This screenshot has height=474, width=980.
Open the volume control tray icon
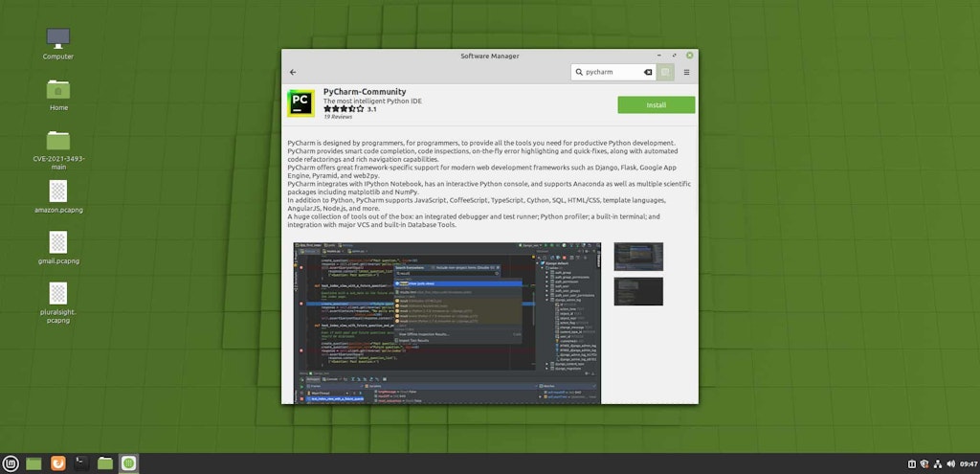[950, 464]
